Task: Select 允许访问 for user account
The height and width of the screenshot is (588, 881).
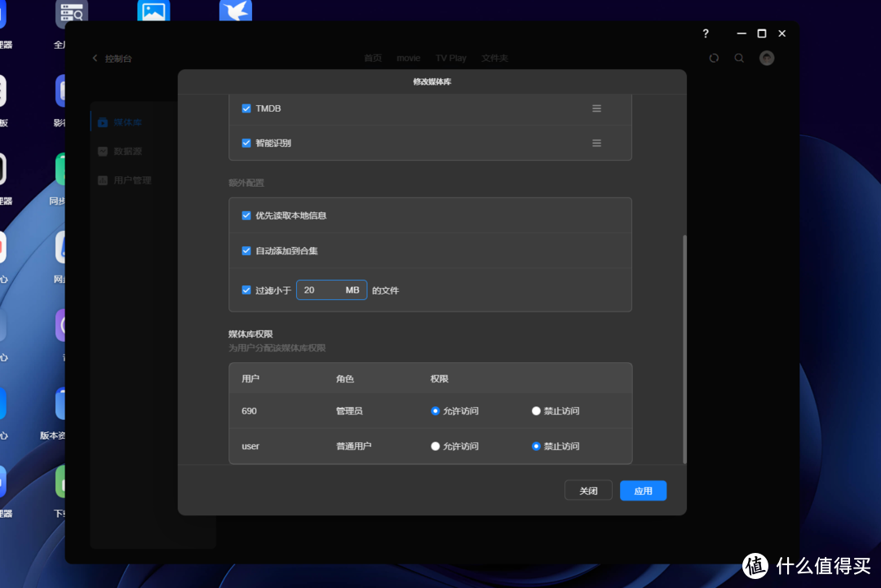Action: point(435,446)
